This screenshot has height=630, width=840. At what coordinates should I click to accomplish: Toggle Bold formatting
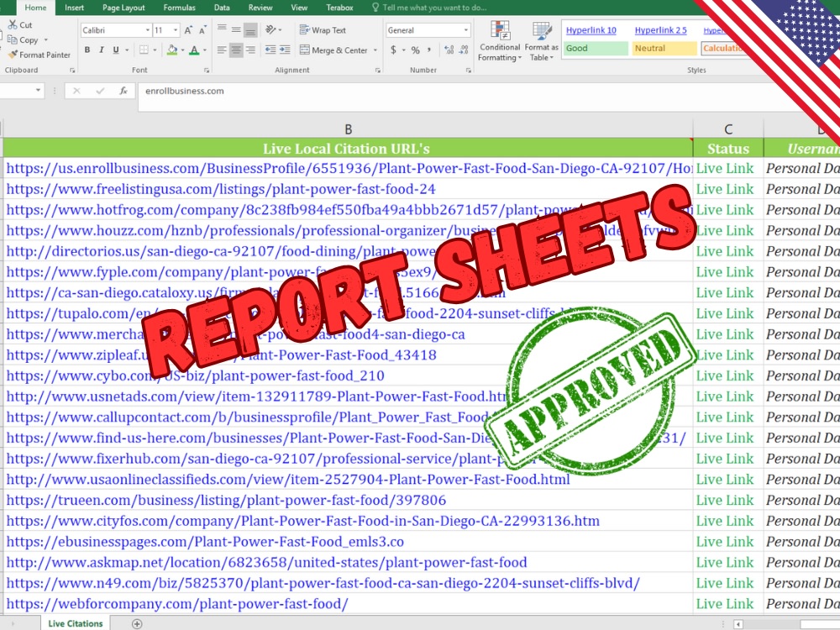point(87,50)
